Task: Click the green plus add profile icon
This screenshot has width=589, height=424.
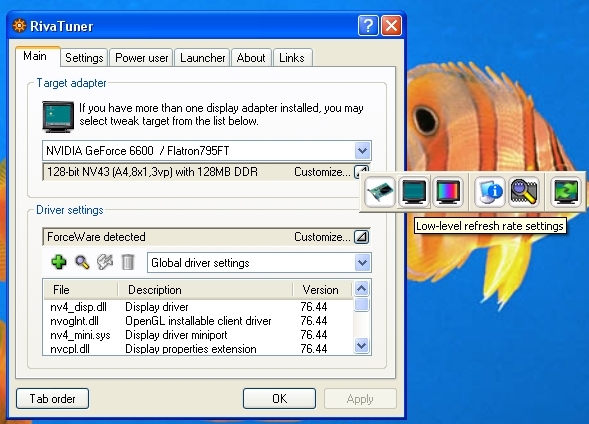Action: (x=59, y=262)
